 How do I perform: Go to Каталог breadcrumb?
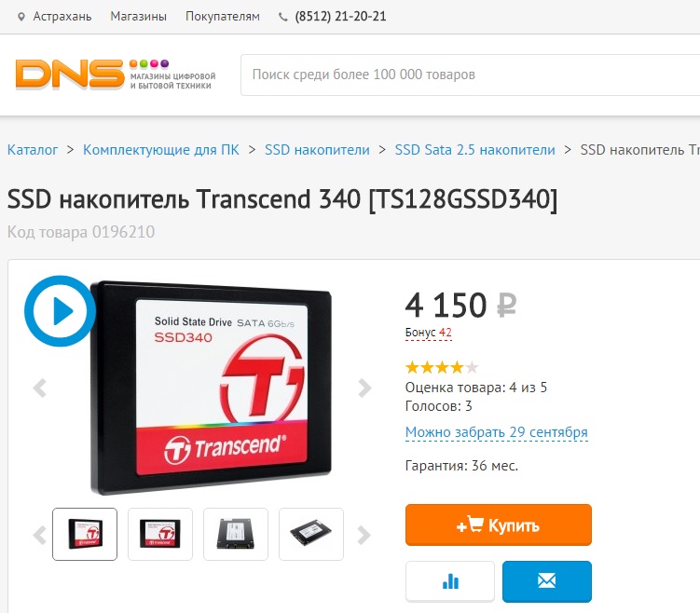(x=33, y=150)
